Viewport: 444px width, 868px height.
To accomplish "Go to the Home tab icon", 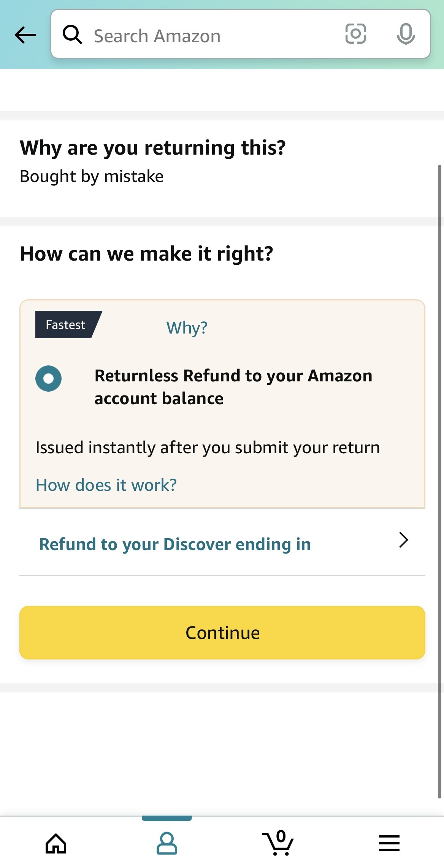I will click(x=56, y=844).
